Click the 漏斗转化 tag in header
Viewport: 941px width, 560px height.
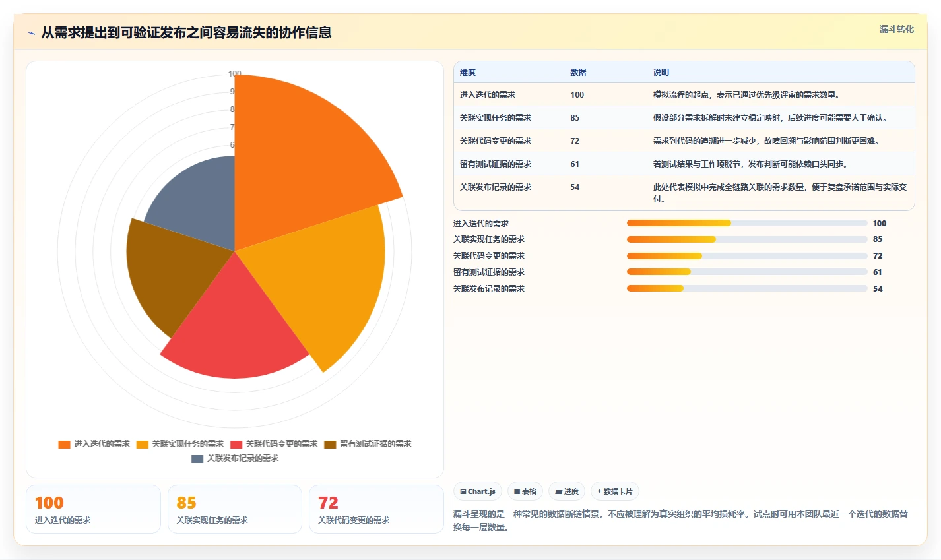pyautogui.click(x=896, y=29)
